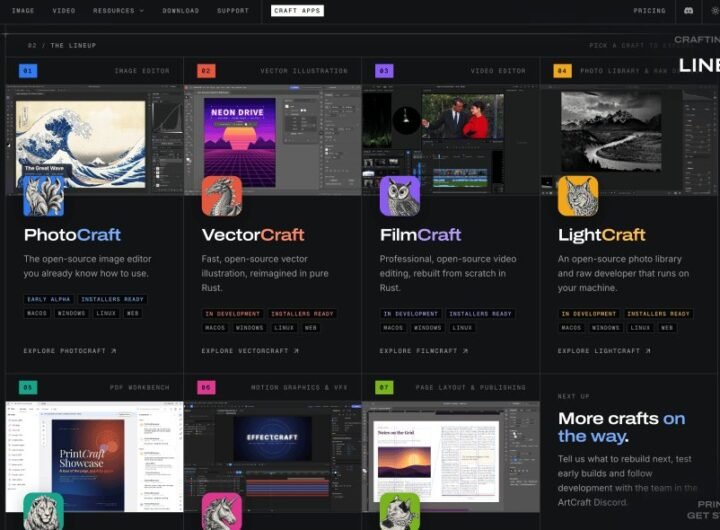Viewport: 720px width, 530px height.
Task: Open the Great Wave PhotoCraft screenshot
Action: [x=94, y=140]
